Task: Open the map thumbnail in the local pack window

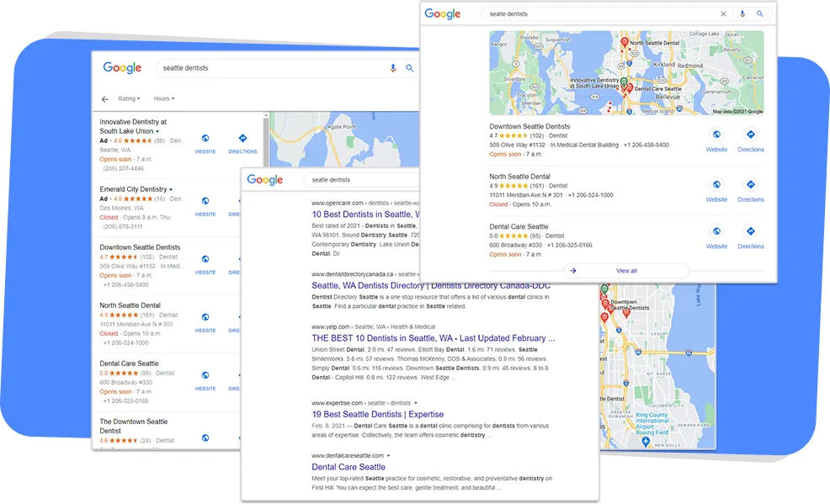Action: 626,73
